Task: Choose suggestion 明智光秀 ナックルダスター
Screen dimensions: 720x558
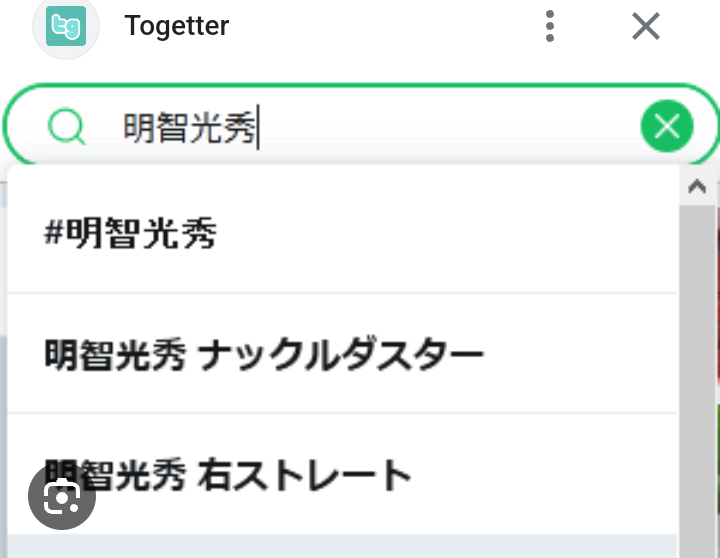Action: [264, 354]
